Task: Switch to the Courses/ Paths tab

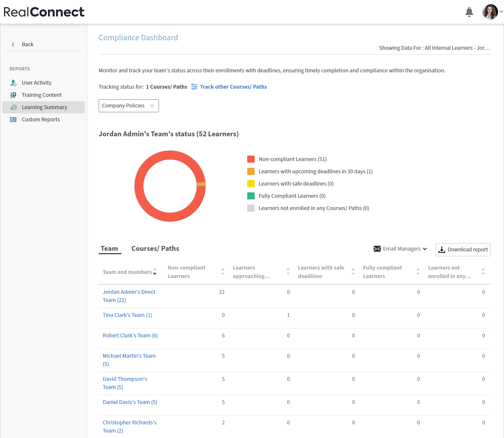Action: pos(155,248)
